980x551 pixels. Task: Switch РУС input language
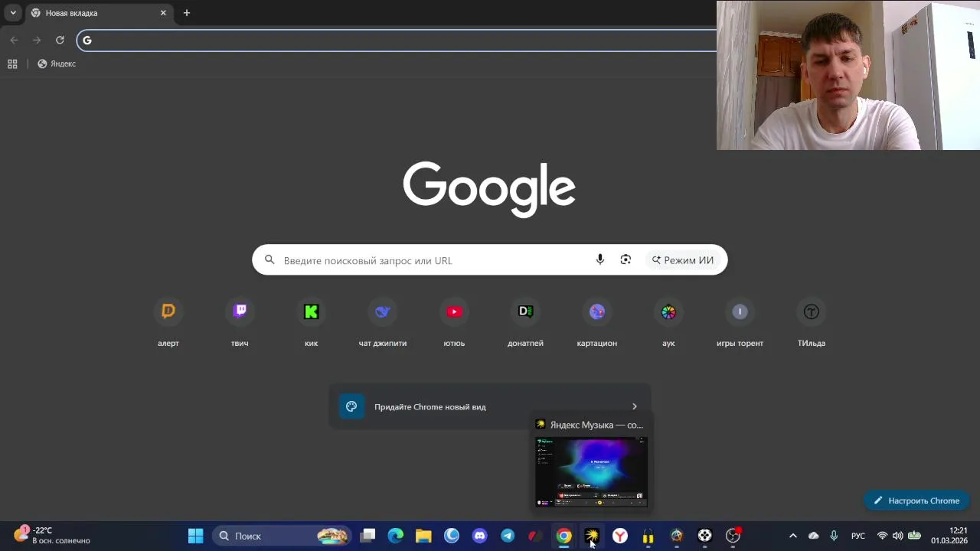(x=858, y=536)
